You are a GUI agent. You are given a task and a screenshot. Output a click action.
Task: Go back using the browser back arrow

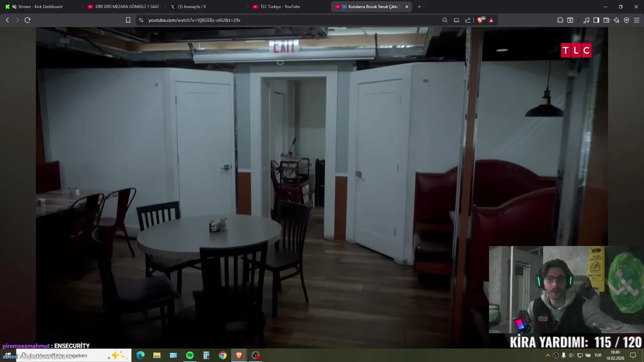(7, 20)
